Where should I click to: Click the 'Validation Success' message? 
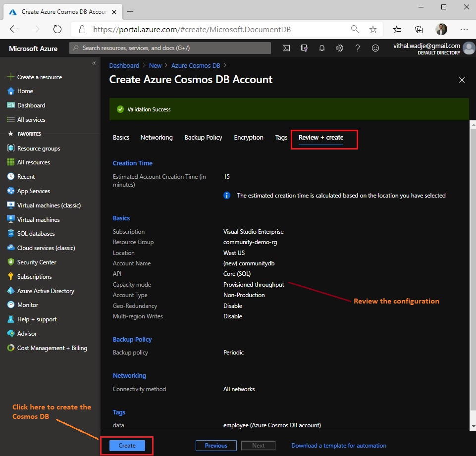(149, 109)
